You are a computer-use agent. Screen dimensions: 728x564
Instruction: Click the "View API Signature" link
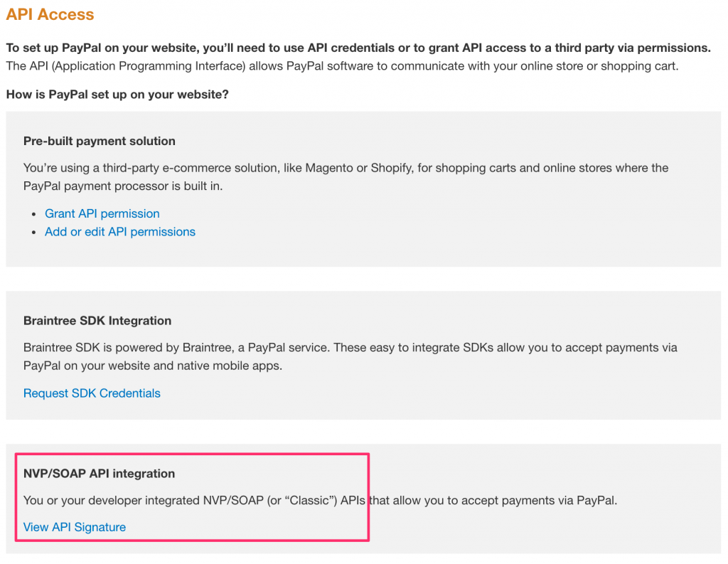pos(74,527)
